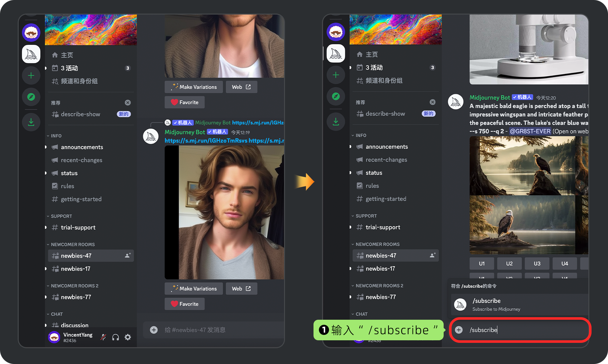
Task: Collapse the SUPPORT category in left window
Action: click(x=59, y=216)
